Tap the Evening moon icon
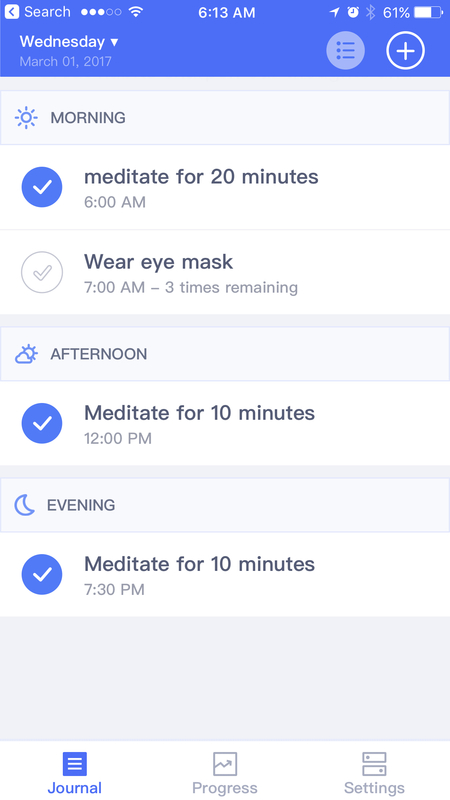Image resolution: width=450 pixels, height=800 pixels. [24, 505]
